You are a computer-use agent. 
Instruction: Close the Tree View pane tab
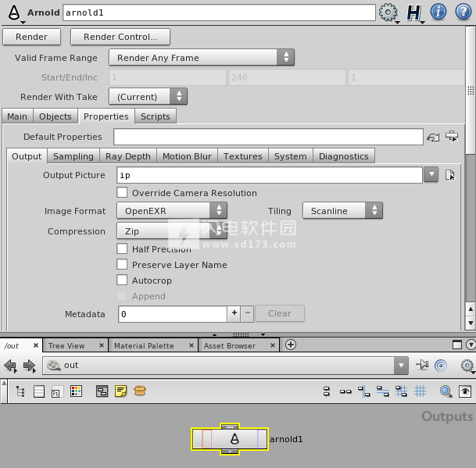pos(102,345)
